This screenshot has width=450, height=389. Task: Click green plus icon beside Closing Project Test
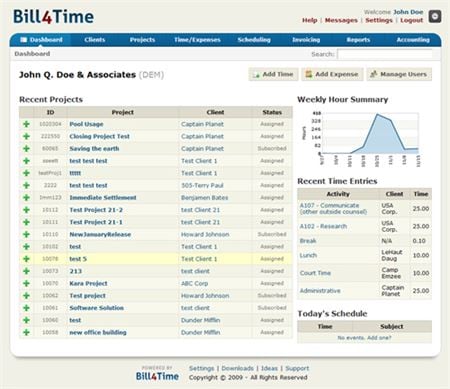pos(26,136)
